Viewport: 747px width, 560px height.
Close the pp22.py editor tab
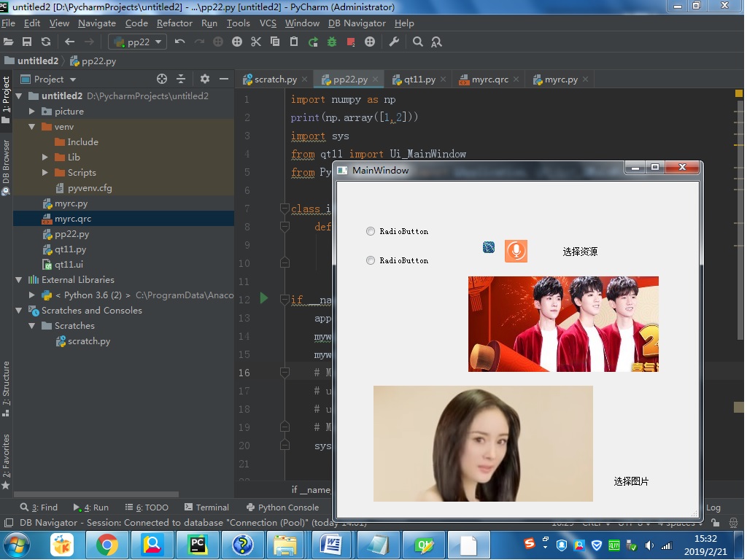[x=376, y=79]
